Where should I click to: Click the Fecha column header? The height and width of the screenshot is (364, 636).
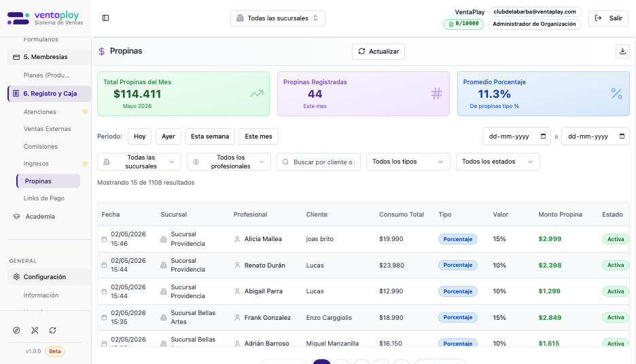110,215
